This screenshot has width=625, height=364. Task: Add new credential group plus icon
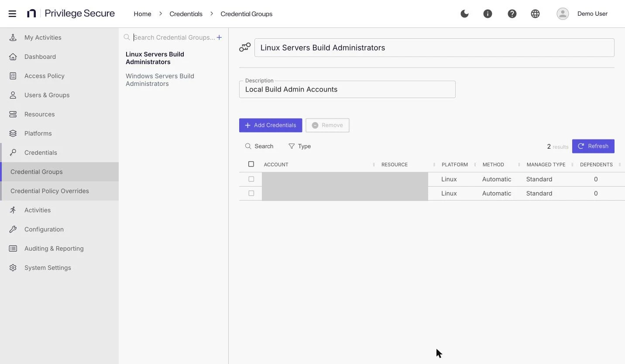pos(219,37)
